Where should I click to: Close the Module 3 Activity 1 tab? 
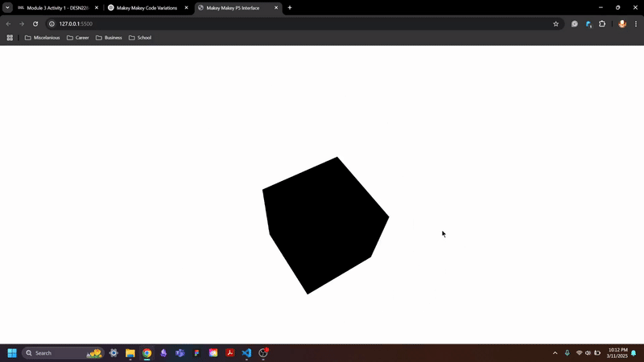point(97,8)
